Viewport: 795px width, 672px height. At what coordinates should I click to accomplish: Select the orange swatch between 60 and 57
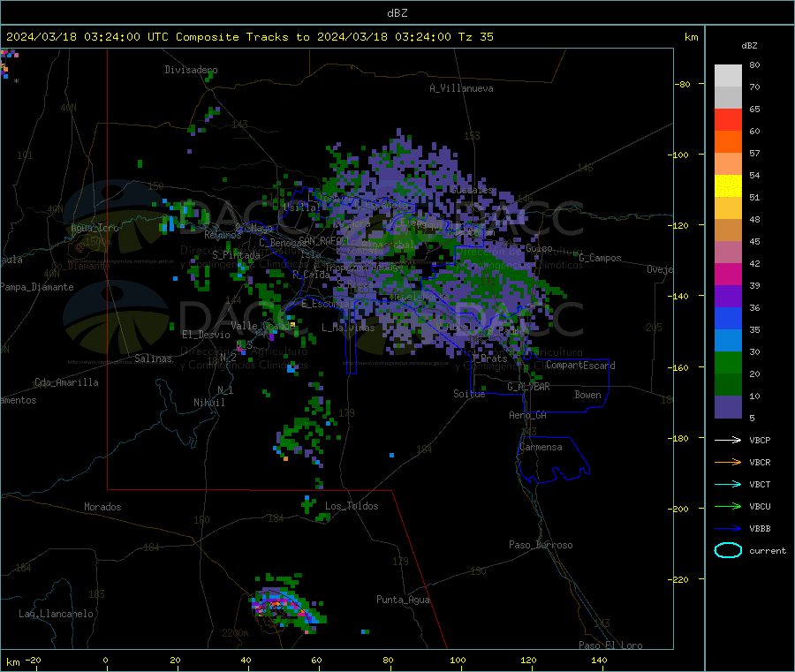[x=728, y=142]
